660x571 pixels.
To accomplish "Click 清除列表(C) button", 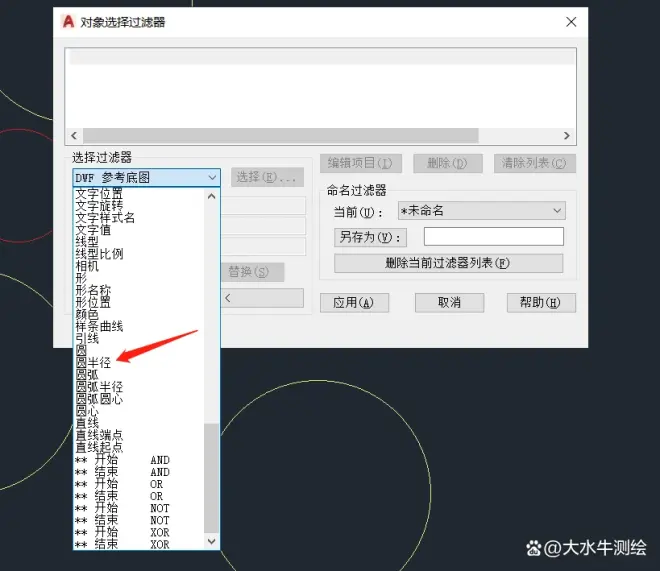I will [535, 163].
